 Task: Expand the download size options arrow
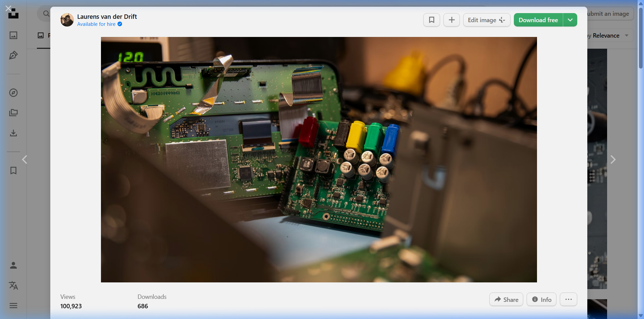point(570,20)
